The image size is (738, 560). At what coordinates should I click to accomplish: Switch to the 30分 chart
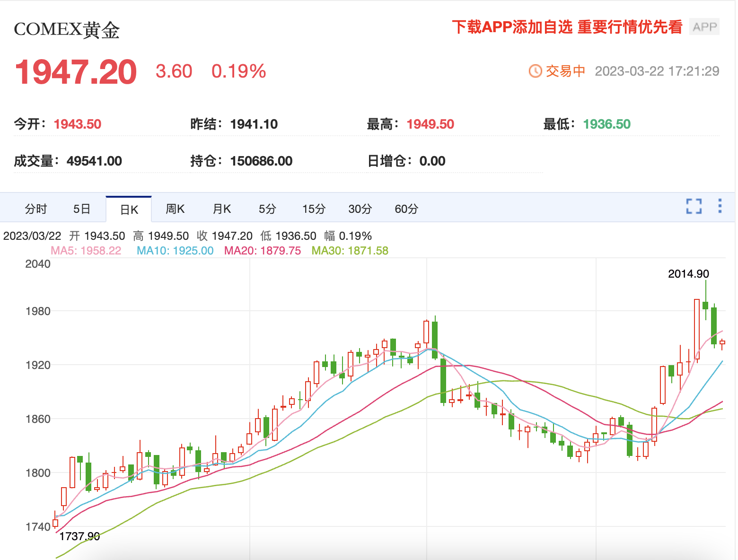click(359, 208)
